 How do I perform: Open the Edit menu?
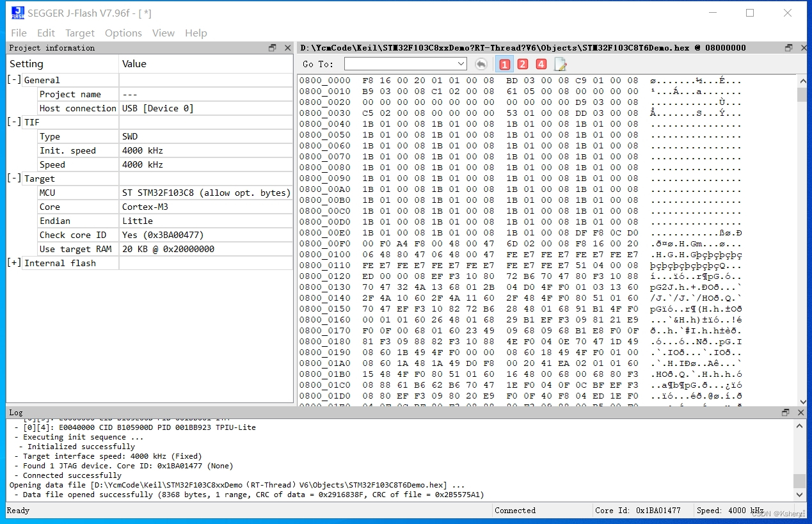[46, 33]
